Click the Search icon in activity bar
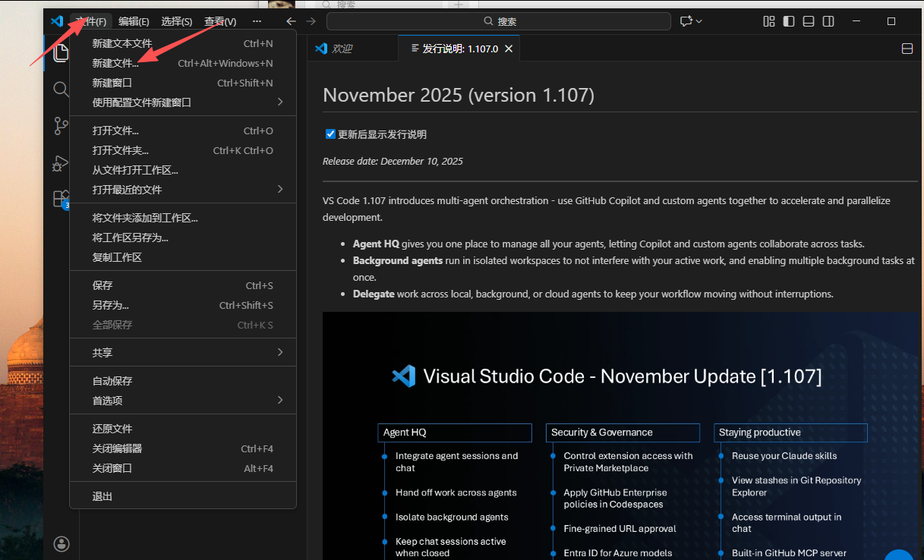This screenshot has height=560, width=924. click(x=61, y=90)
